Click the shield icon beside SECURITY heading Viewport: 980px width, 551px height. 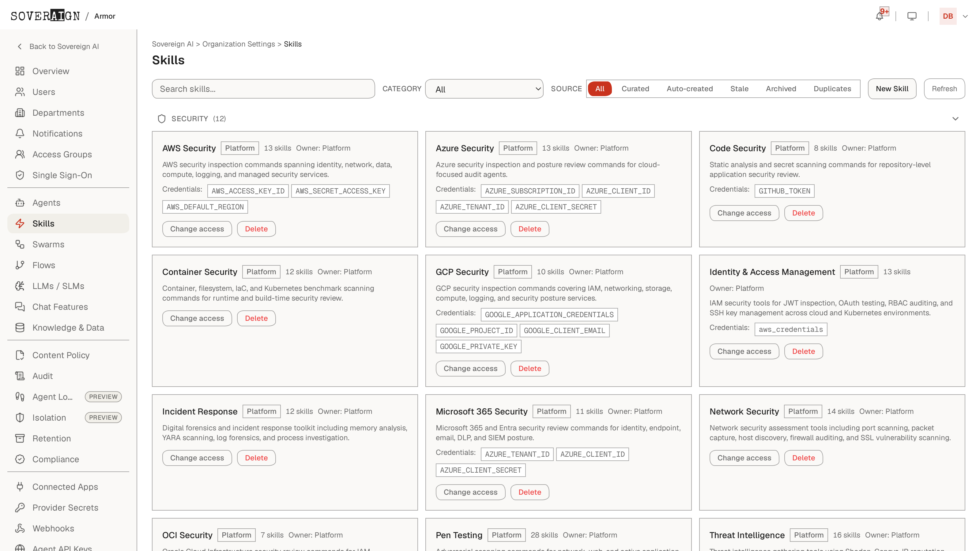pyautogui.click(x=162, y=119)
